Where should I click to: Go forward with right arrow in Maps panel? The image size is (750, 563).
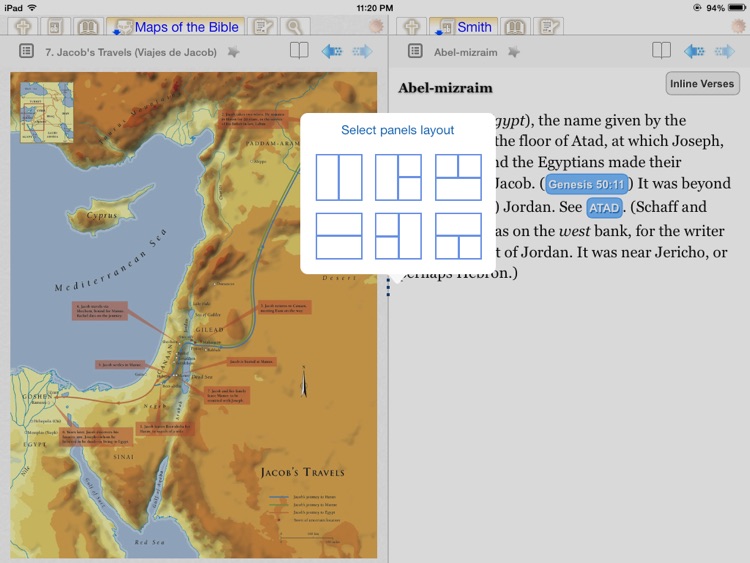point(363,51)
